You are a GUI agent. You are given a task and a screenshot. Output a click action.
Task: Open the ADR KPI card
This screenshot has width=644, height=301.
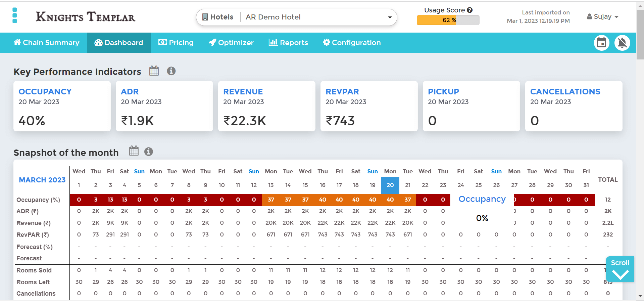[x=164, y=106]
